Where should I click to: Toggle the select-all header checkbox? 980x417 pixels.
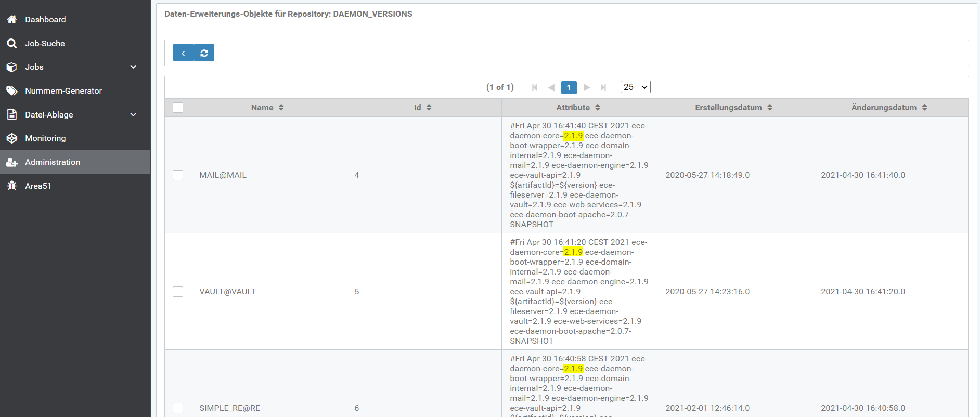178,108
